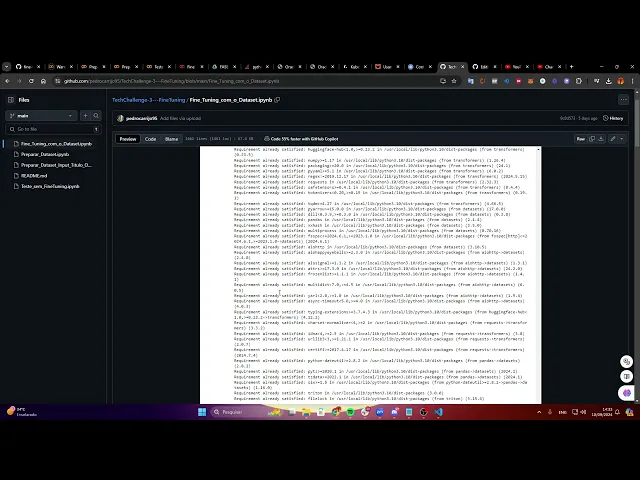Screen dimensions: 640x480
Task: View file History
Action: tap(613, 118)
